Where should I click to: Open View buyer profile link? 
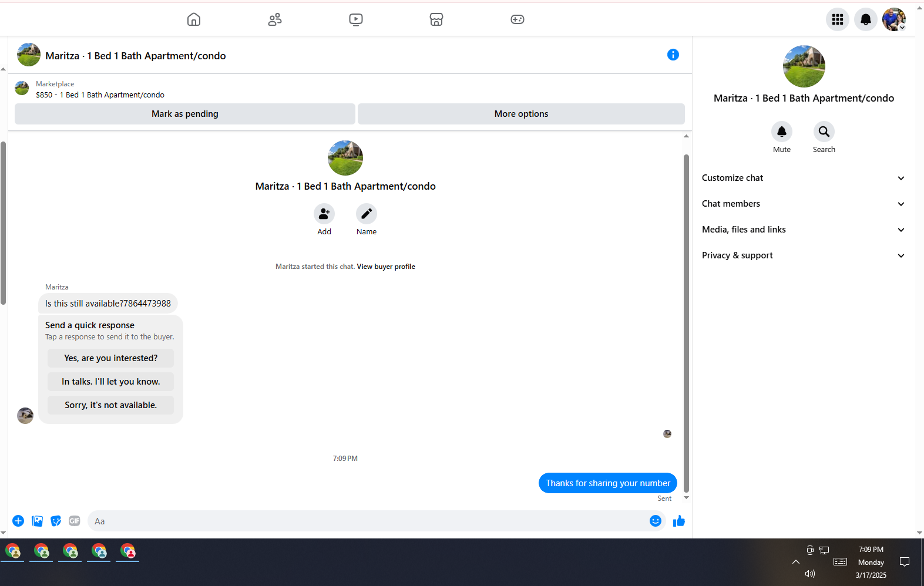coord(386,267)
